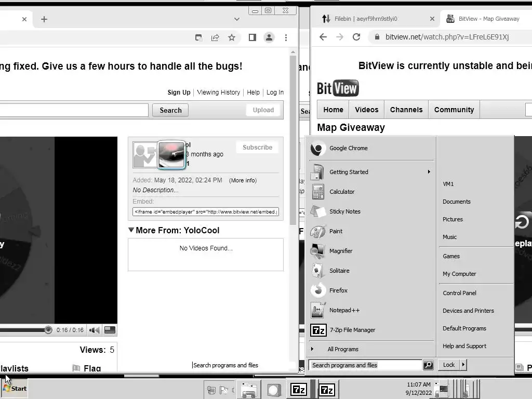
Task: Open My Computer from Start menu
Action: tap(459, 274)
